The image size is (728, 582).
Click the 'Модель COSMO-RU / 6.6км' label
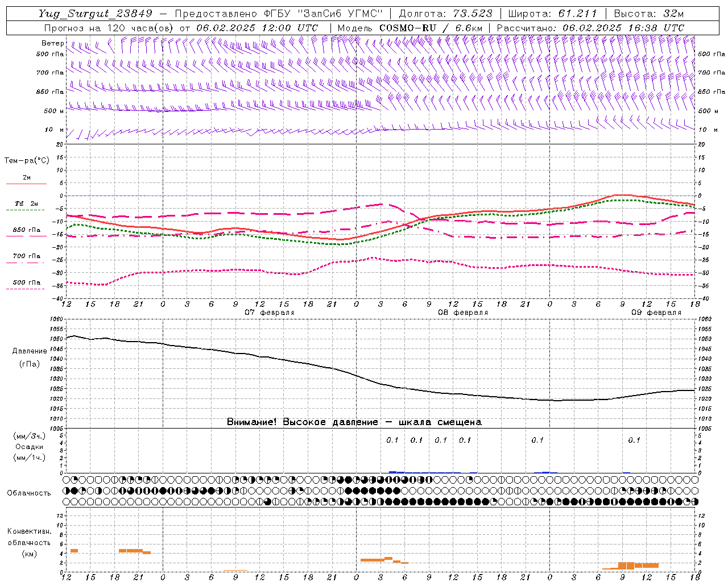point(410,28)
